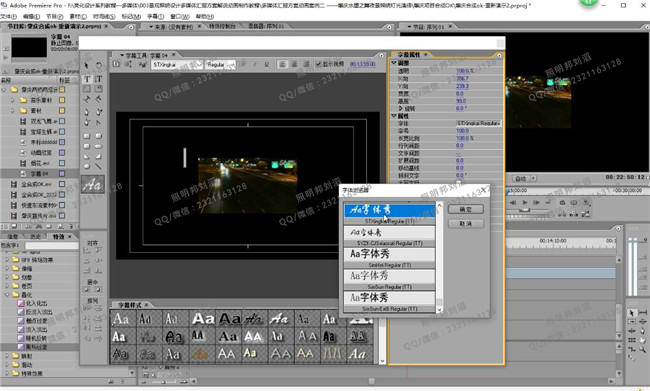Click the title timecode 00:13:55:00
650x391 pixels.
362,64
